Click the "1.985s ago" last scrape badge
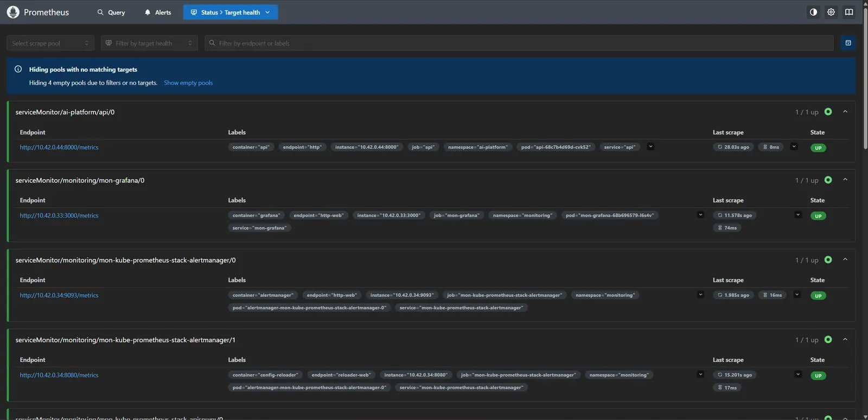The width and height of the screenshot is (868, 420). click(733, 295)
